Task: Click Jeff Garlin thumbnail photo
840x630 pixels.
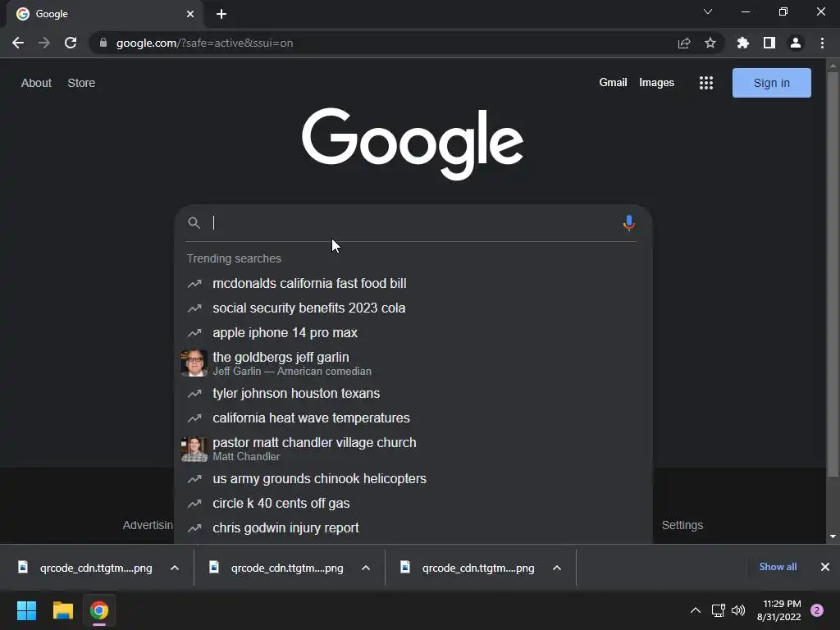Action: tap(194, 363)
